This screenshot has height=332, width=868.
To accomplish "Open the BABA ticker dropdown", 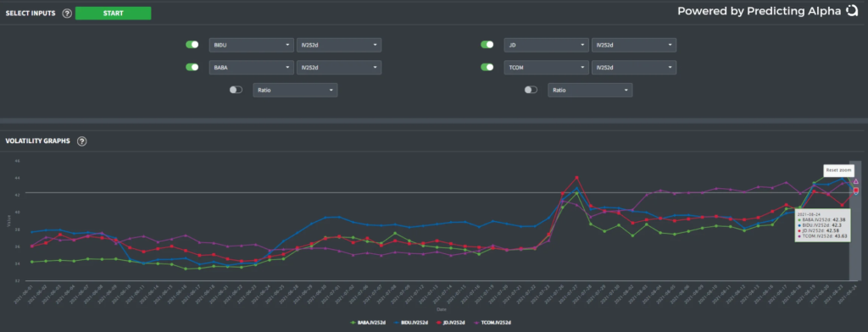I will coord(251,68).
